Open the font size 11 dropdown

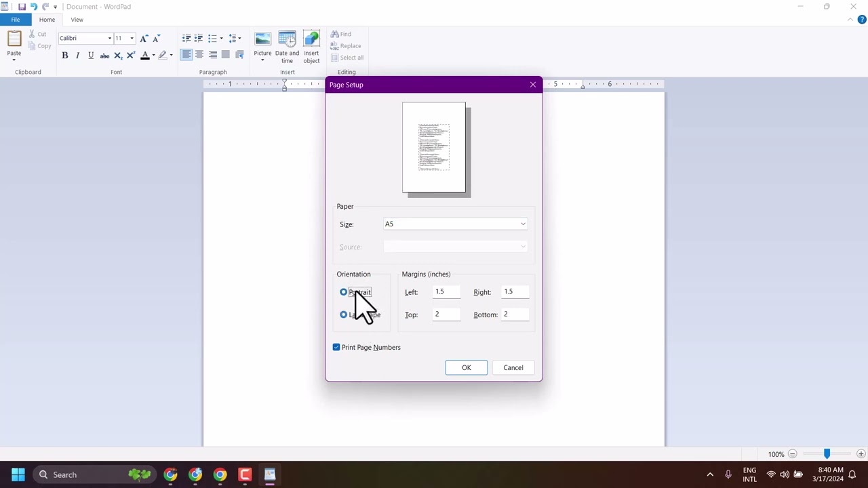[132, 38]
